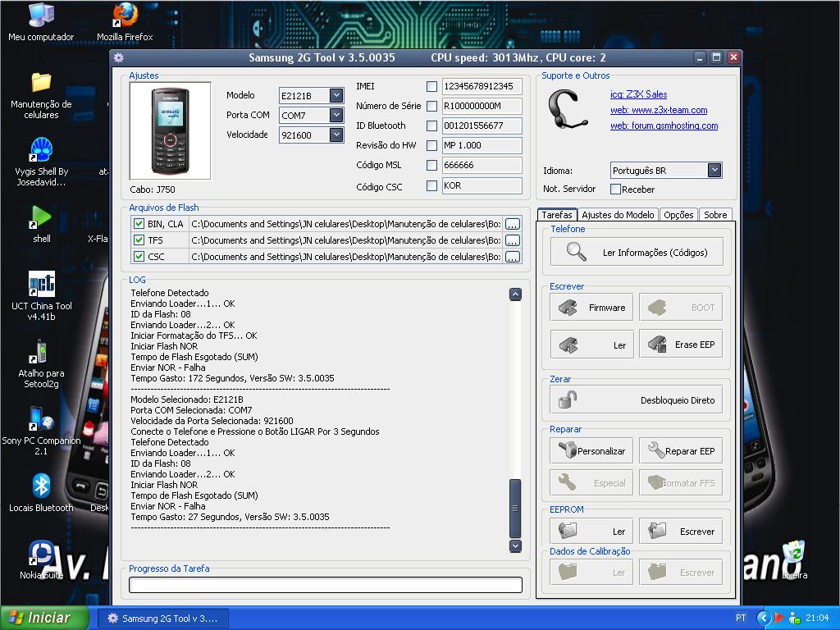840x630 pixels.
Task: Open the Idioma language dropdown
Action: pos(714,171)
